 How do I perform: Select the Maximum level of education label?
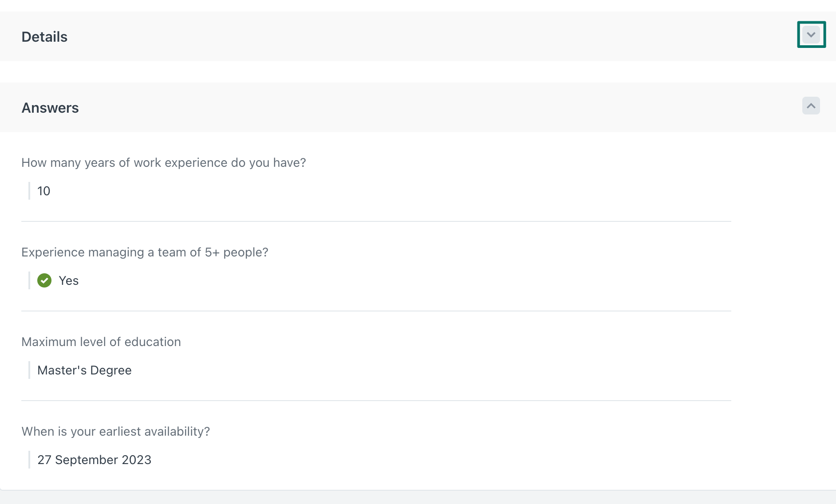pyautogui.click(x=101, y=342)
